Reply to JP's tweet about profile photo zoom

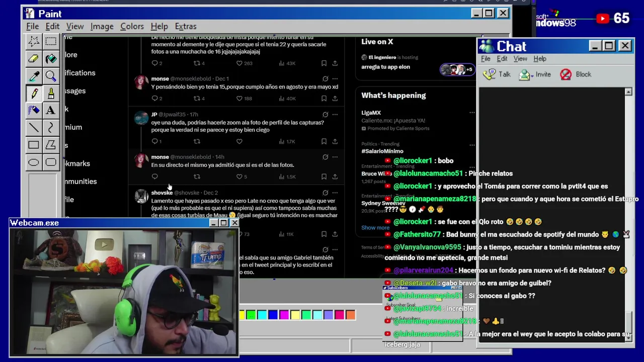click(154, 141)
